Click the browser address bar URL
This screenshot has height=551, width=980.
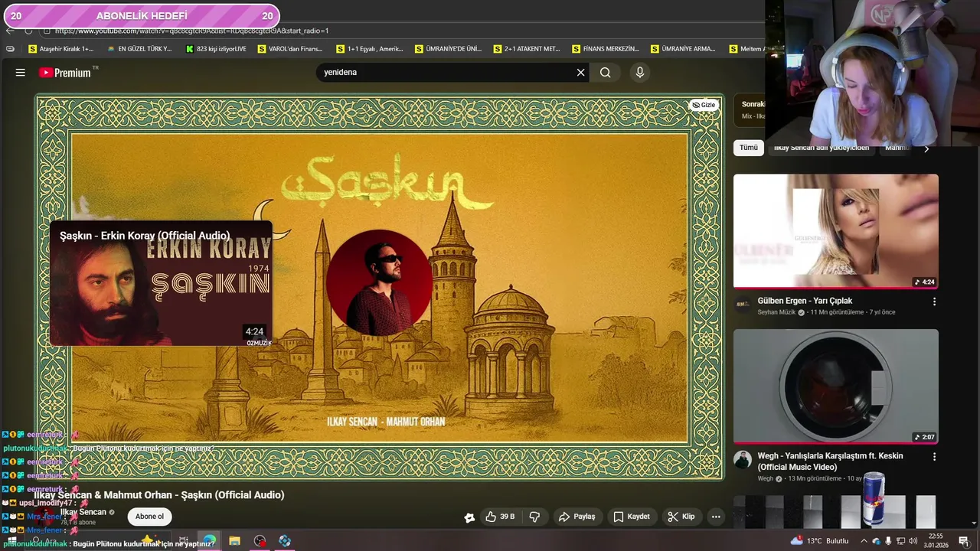click(191, 31)
